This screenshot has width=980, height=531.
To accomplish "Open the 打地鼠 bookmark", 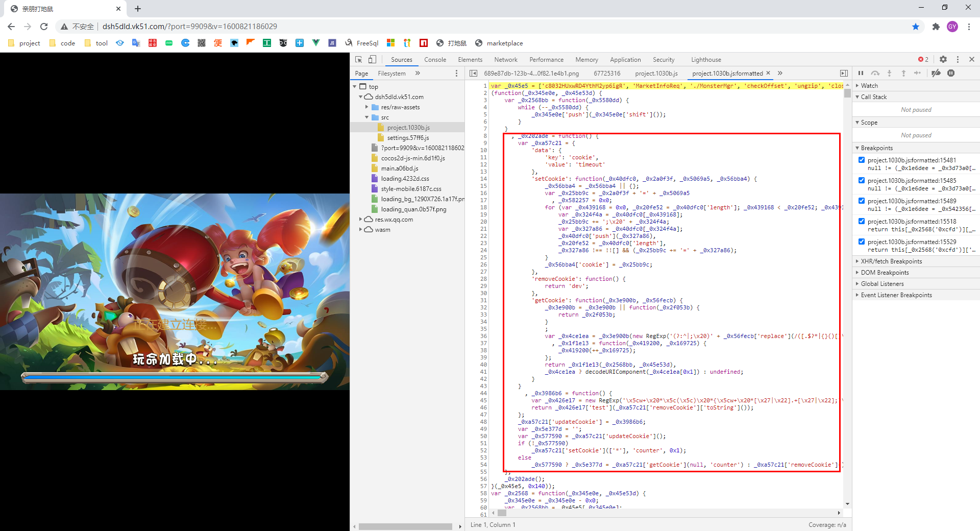I will pos(451,43).
